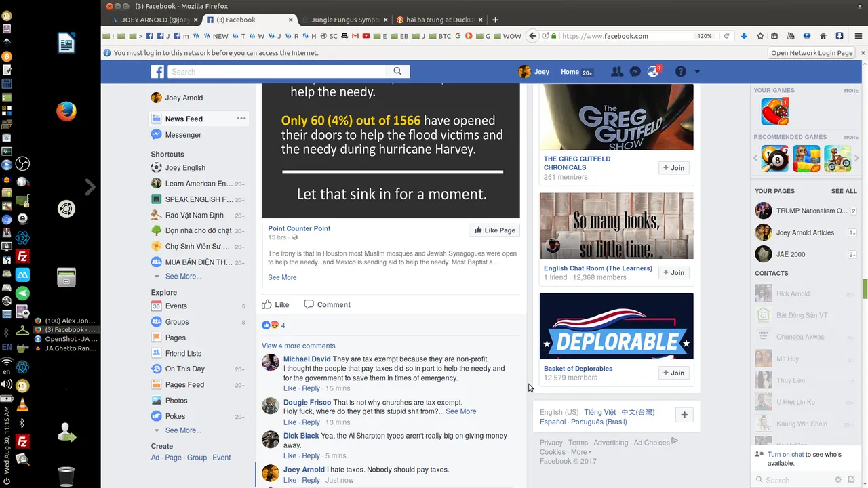This screenshot has height=488, width=868.
Task: Open the Messenger icon in header
Action: coord(635,72)
